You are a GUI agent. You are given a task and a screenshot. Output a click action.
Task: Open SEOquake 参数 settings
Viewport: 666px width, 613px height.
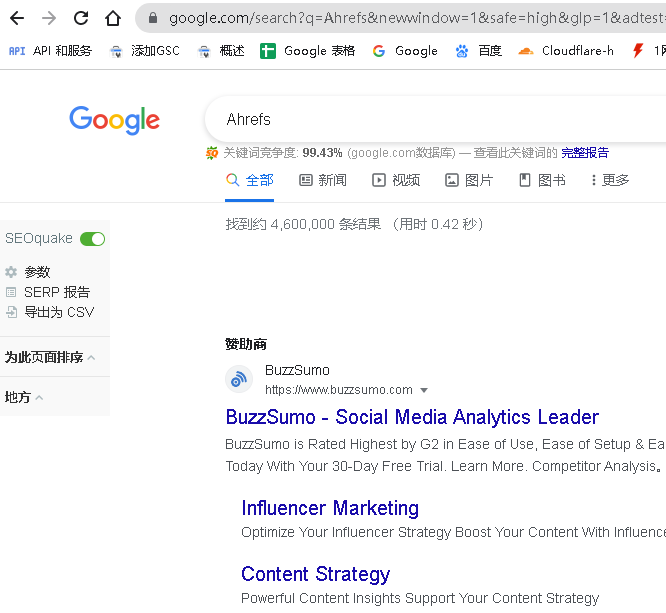coord(37,272)
